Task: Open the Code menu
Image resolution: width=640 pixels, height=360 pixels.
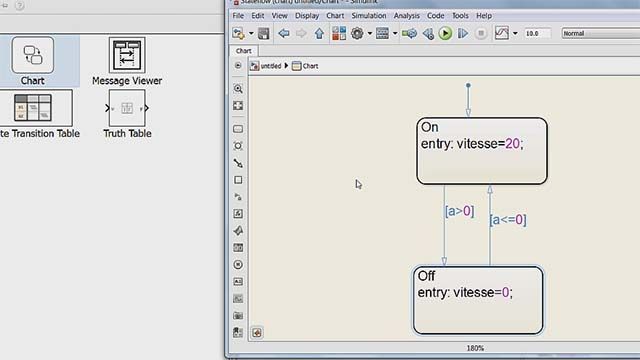Action: (x=436, y=16)
